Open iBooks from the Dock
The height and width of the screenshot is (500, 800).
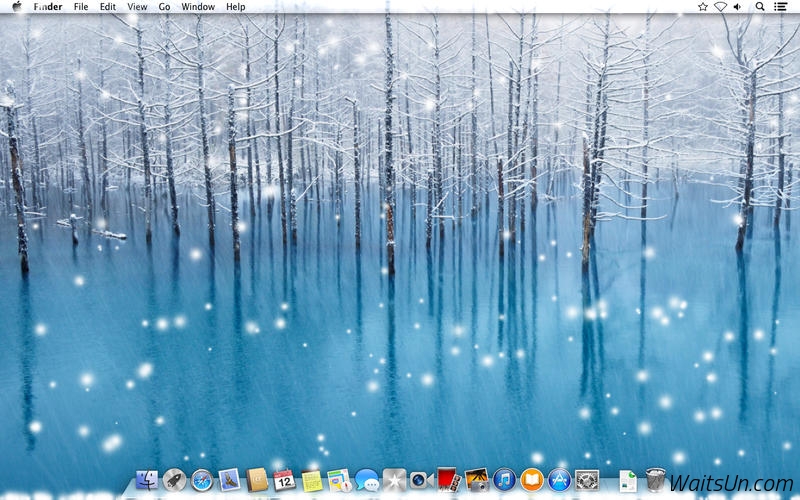[532, 480]
